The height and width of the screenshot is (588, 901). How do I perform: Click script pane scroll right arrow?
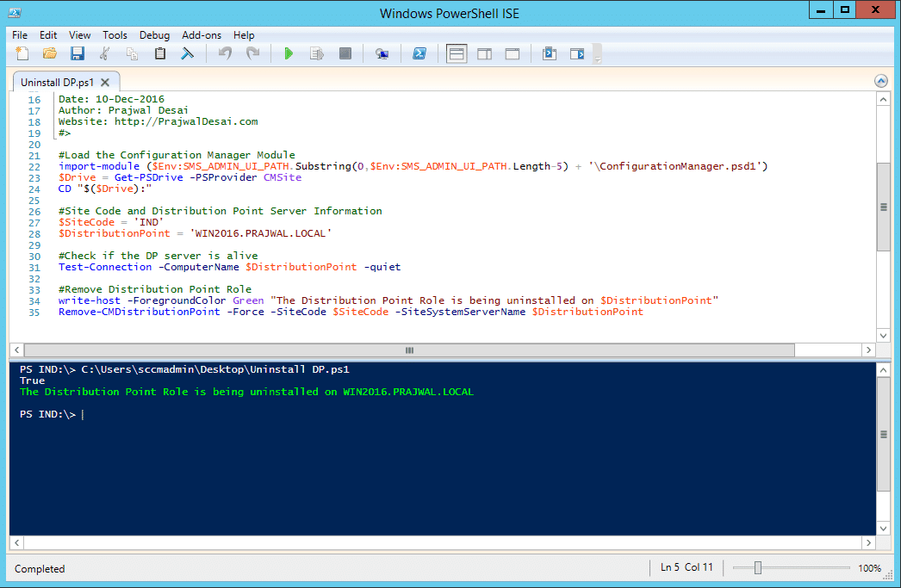click(x=868, y=350)
